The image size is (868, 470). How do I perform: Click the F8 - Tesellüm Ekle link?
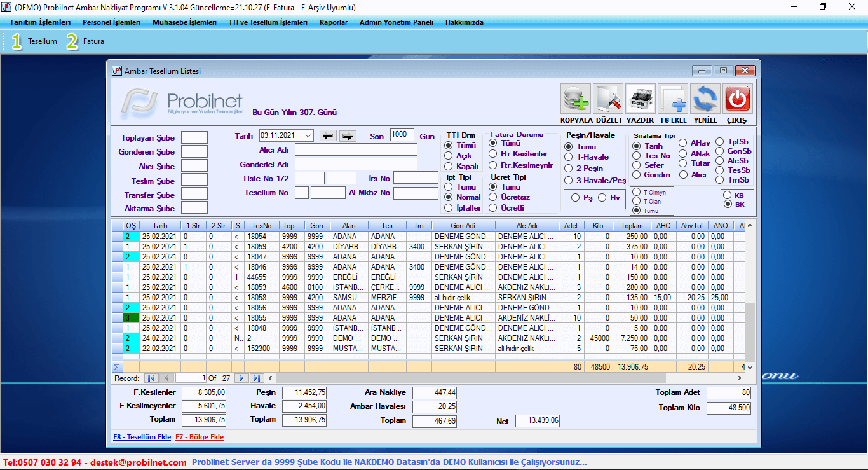(142, 438)
